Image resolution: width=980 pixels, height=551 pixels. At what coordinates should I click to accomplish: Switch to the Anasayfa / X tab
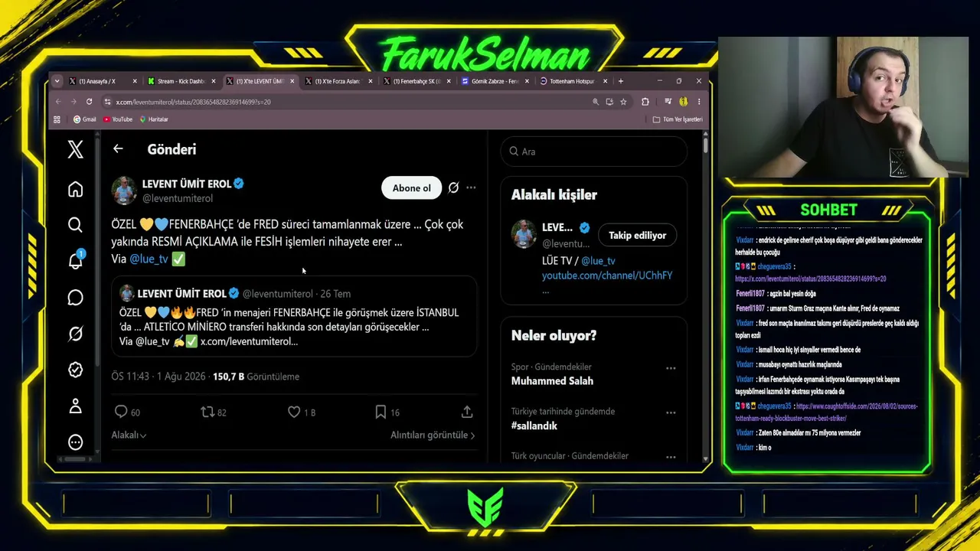coord(97,81)
